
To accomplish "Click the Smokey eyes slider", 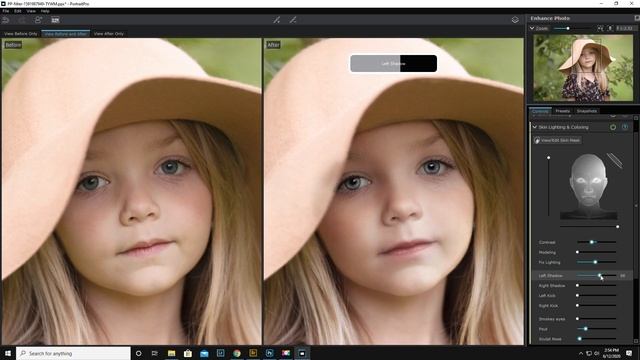I will point(596,319).
